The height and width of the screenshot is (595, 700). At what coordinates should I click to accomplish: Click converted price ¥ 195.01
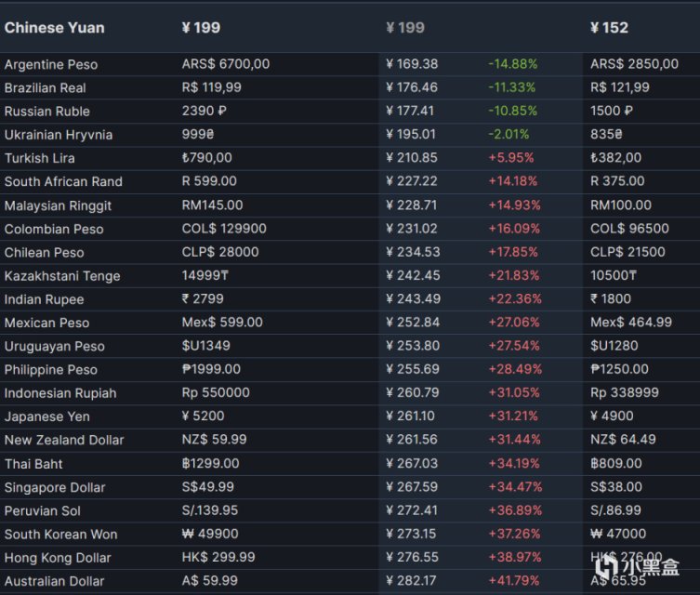pos(411,134)
